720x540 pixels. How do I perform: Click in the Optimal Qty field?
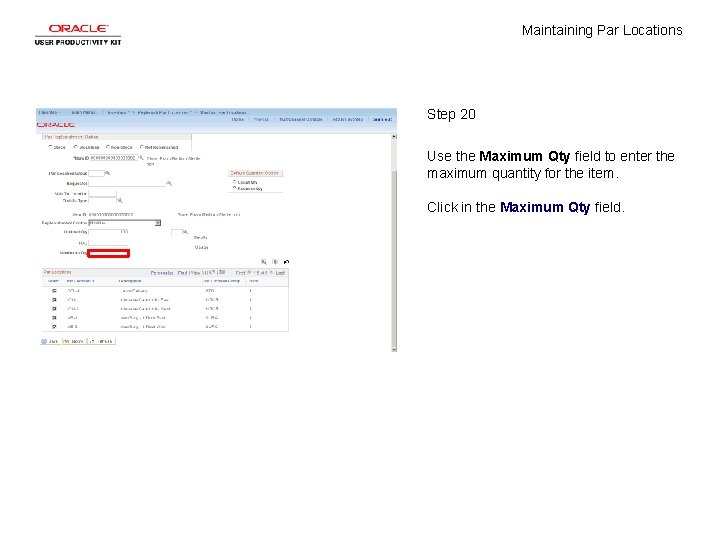pyautogui.click(x=108, y=232)
